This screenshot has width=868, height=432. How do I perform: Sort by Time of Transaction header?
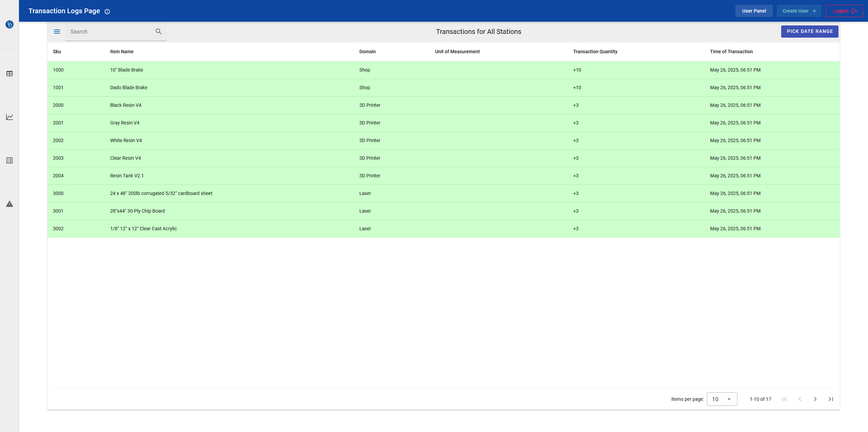click(731, 52)
